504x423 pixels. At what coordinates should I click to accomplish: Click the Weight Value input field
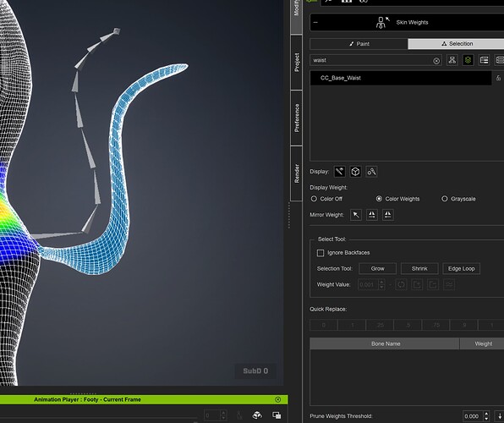(368, 285)
